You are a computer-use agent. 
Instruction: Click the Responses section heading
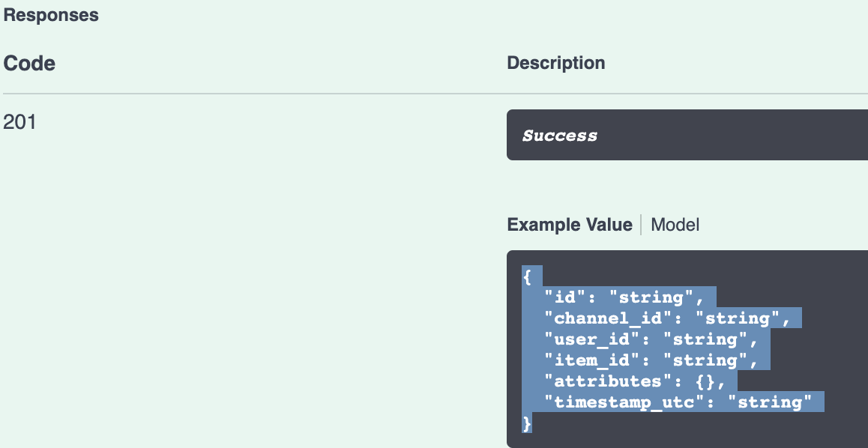tap(51, 14)
